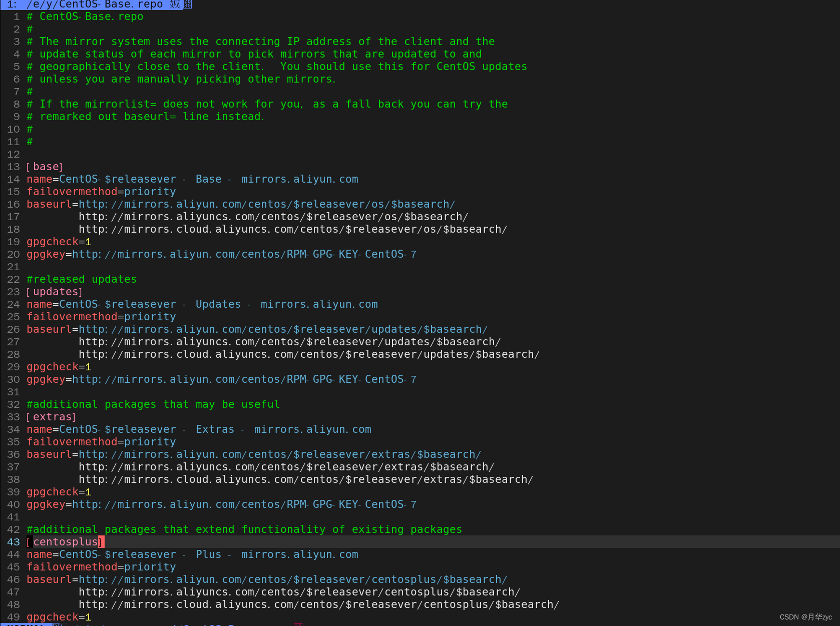Click failovermethod=priority on line 15
This screenshot has width=840, height=626.
point(101,192)
